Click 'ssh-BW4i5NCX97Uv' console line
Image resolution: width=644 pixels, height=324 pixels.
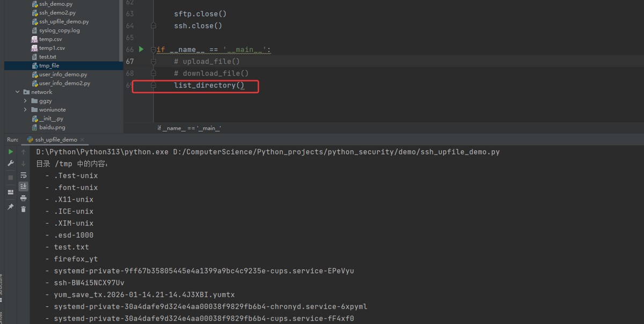89,283
